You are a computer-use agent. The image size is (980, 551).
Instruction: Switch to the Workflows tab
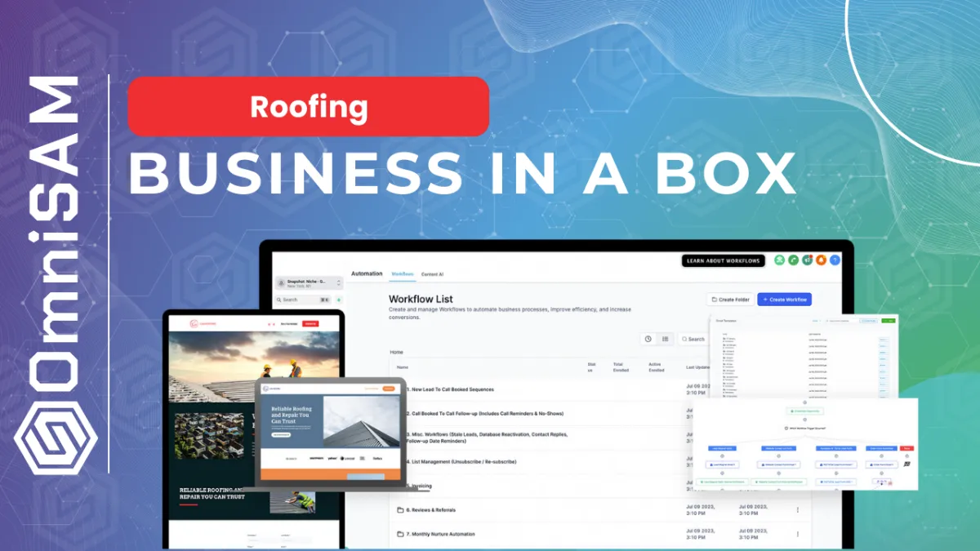point(402,274)
